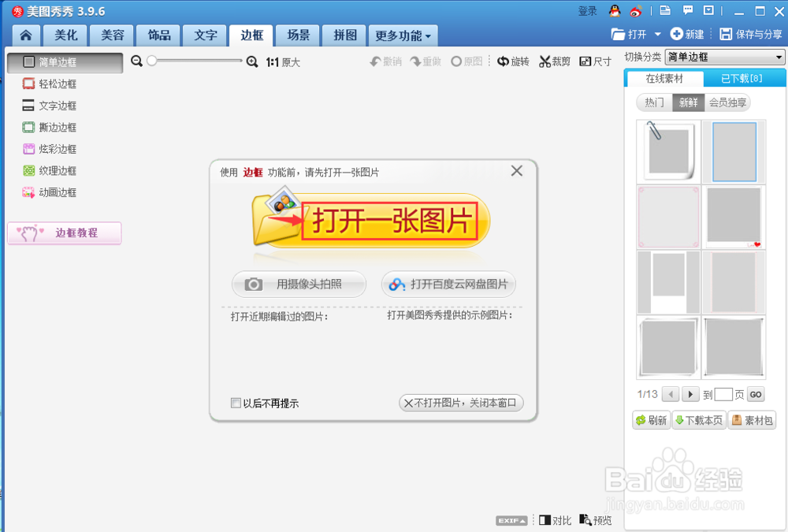788x532 pixels.
Task: Click the QQ penguin icon
Action: click(615, 10)
